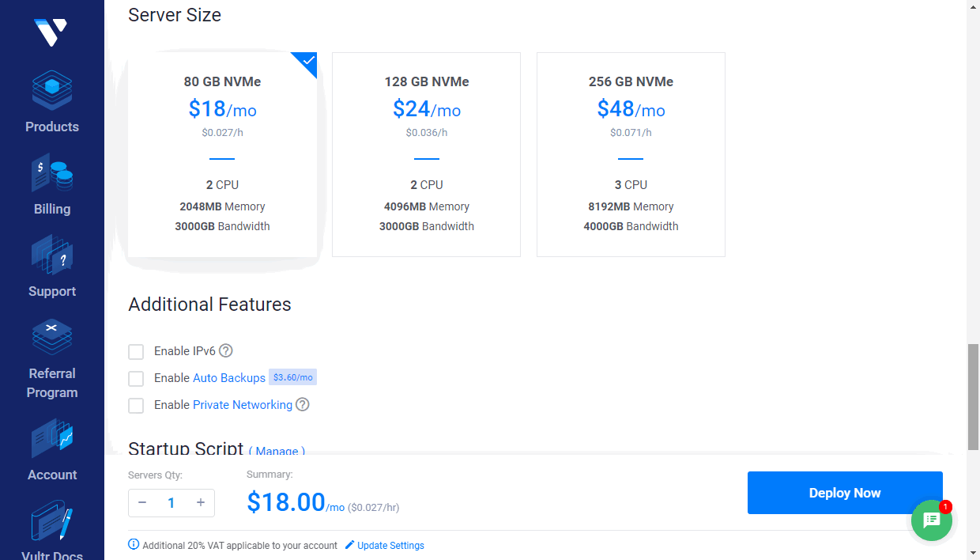
Task: Open the Manage link for Startup Script
Action: click(277, 452)
